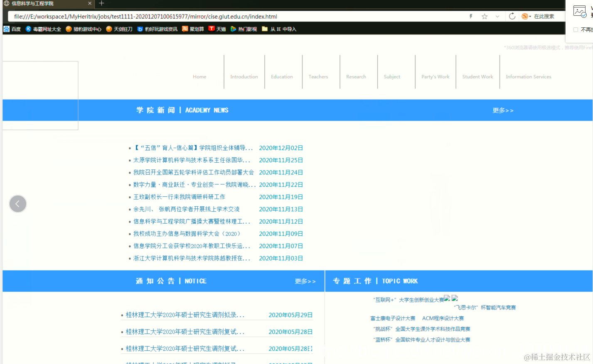Screen dimensions: 593x364
Task: Open the Subject menu item
Action: (392, 77)
